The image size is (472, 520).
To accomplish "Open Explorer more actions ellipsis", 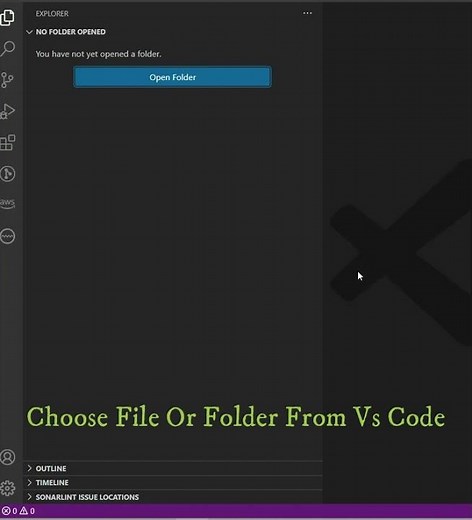I will click(307, 13).
